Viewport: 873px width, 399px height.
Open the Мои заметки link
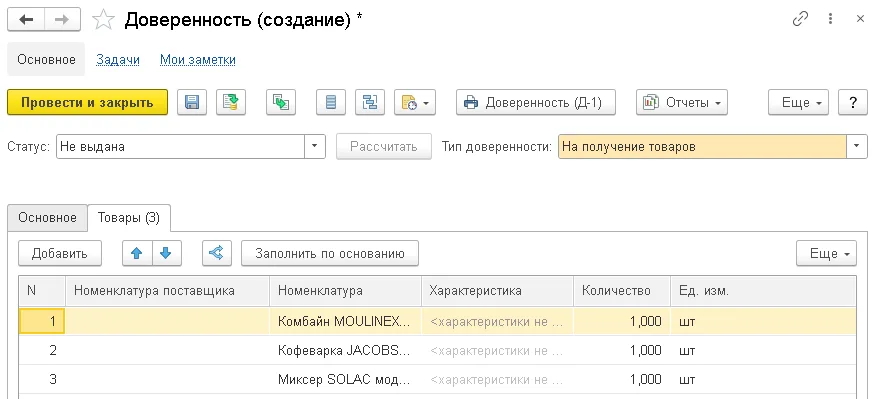pyautogui.click(x=198, y=60)
